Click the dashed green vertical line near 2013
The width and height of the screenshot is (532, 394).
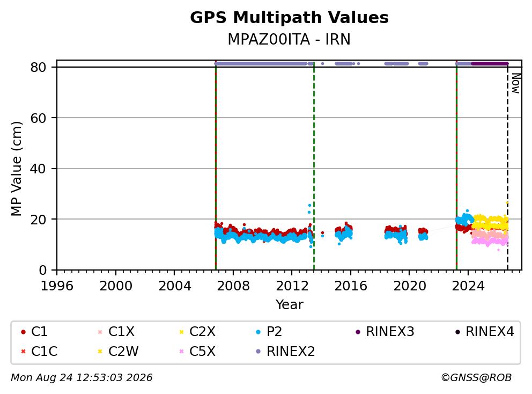tap(314, 166)
